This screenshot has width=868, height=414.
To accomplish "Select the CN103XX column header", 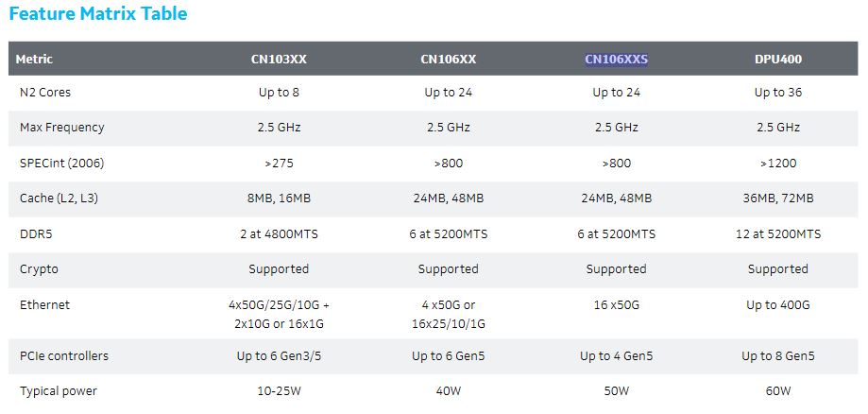I will (x=278, y=59).
